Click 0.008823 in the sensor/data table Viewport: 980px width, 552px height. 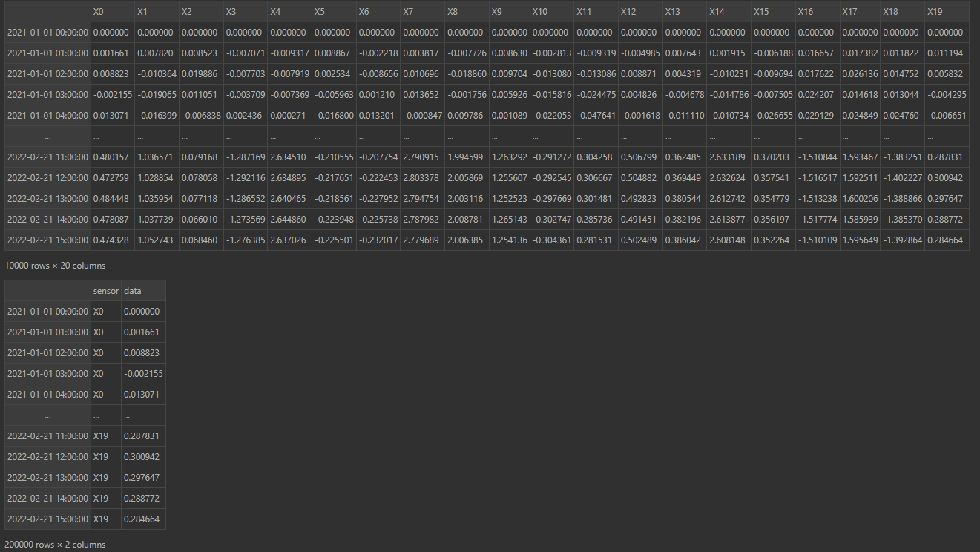click(143, 353)
